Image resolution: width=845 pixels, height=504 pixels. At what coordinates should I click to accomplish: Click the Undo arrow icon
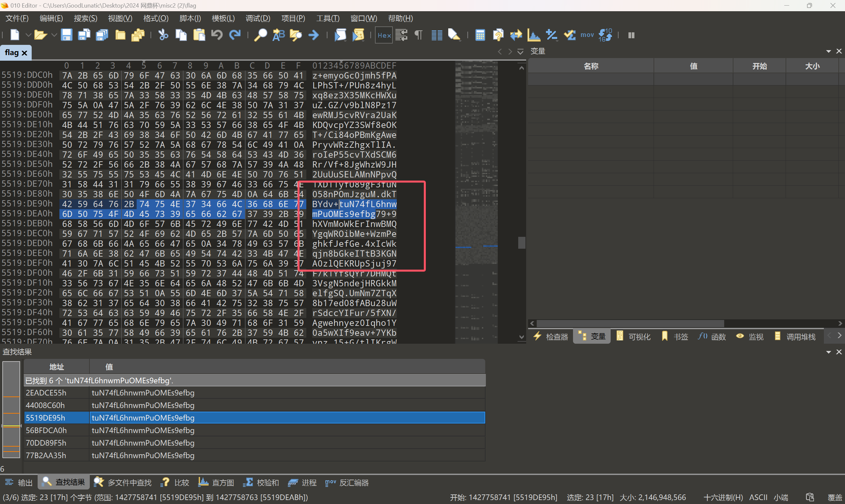pos(217,35)
